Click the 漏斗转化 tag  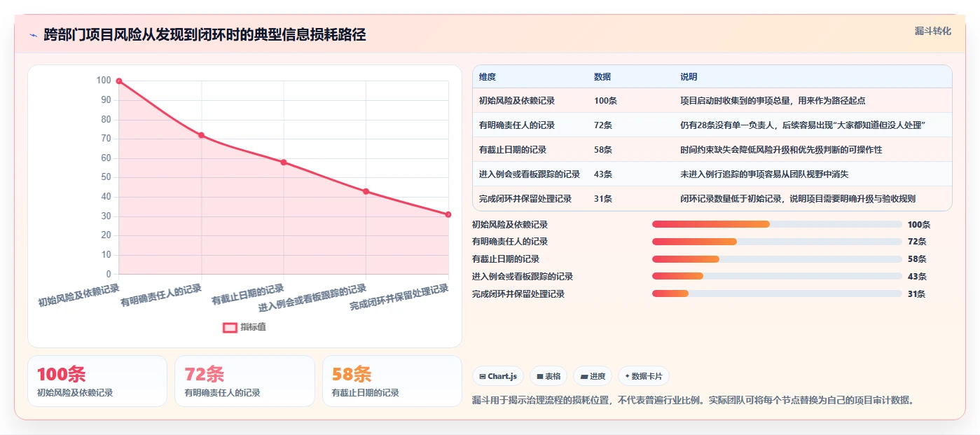click(932, 31)
